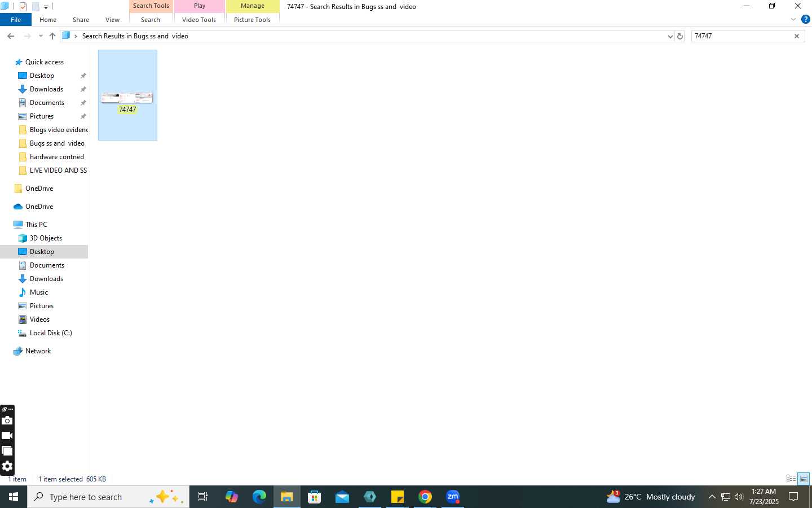Open Local Disk (C:)
The image size is (812, 508).
pos(51,333)
